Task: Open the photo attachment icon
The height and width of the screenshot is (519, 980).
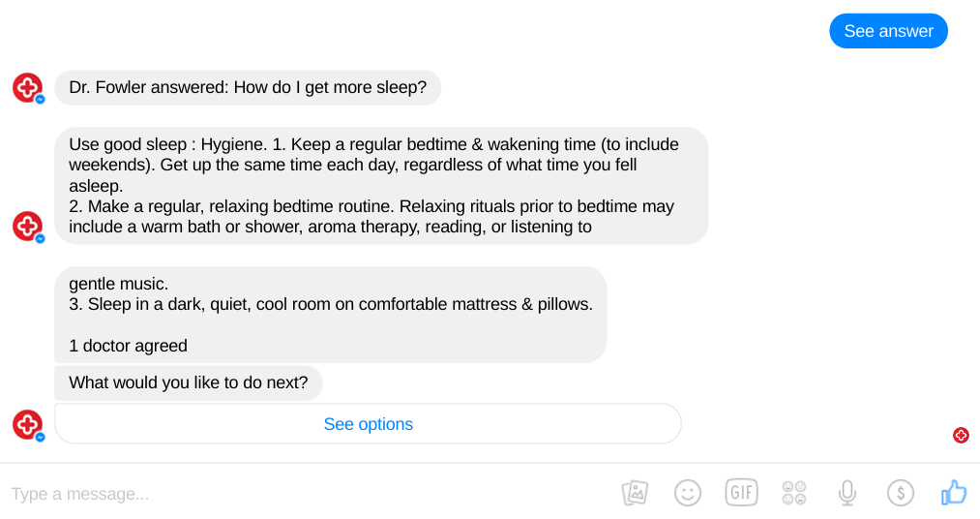Action: point(635,493)
